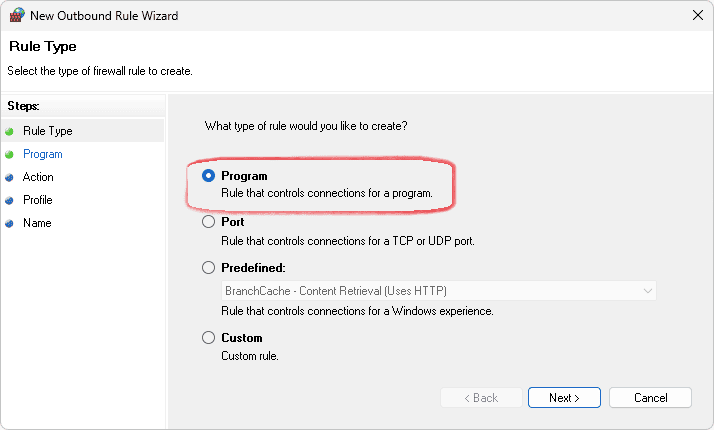
Task: Go to the Rule Type step
Action: pyautogui.click(x=48, y=131)
